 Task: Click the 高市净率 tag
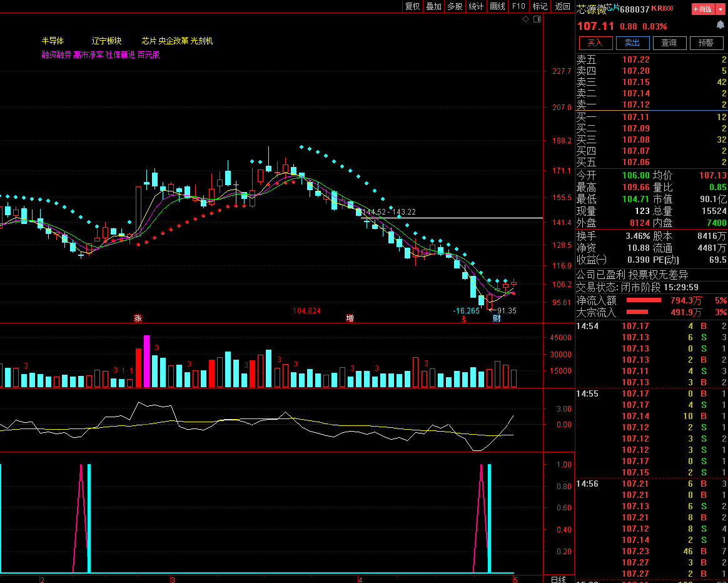click(x=88, y=55)
